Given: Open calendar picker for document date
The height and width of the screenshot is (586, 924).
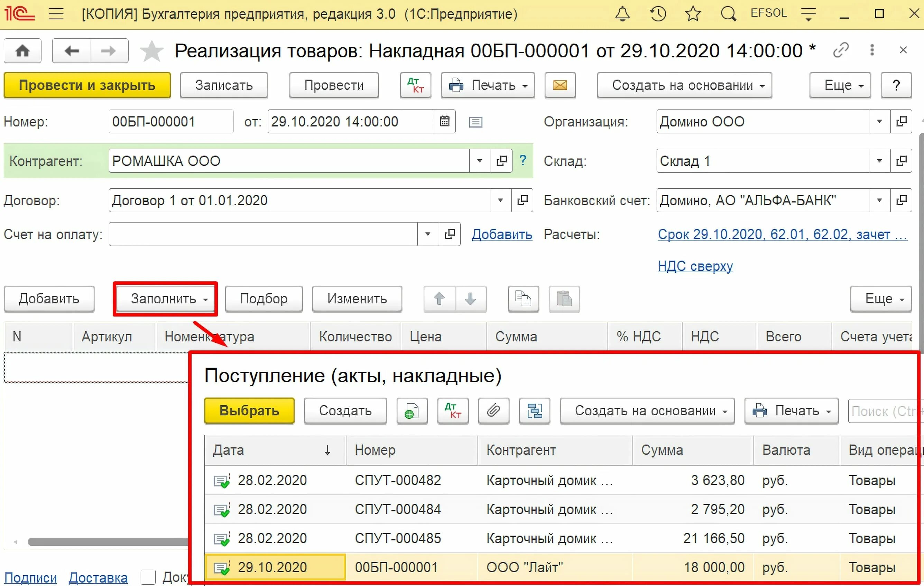Looking at the screenshot, I should [x=445, y=122].
